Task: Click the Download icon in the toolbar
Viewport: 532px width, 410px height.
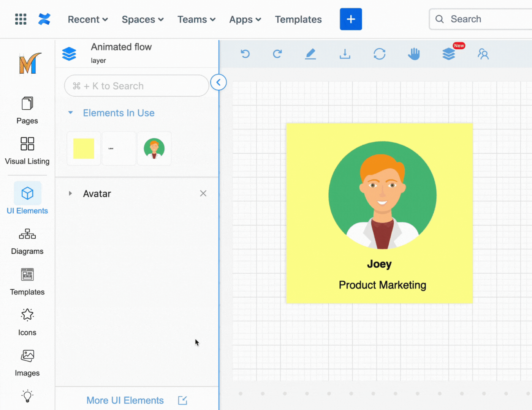Action: [345, 54]
